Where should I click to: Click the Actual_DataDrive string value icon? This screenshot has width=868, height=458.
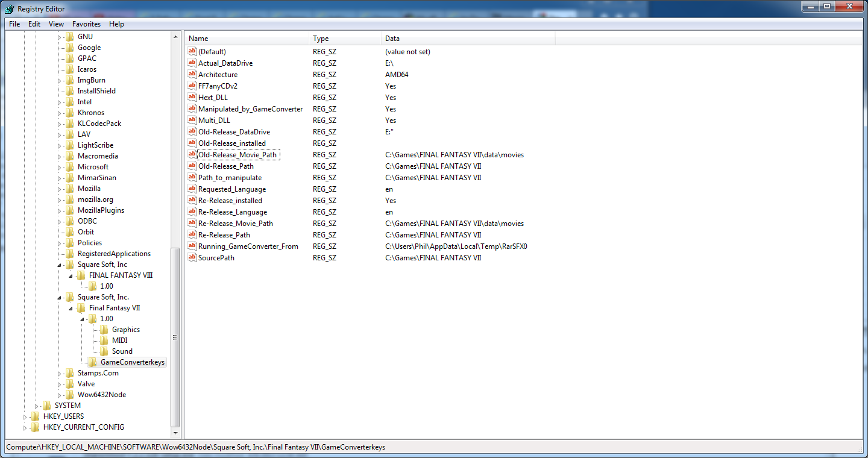(192, 63)
